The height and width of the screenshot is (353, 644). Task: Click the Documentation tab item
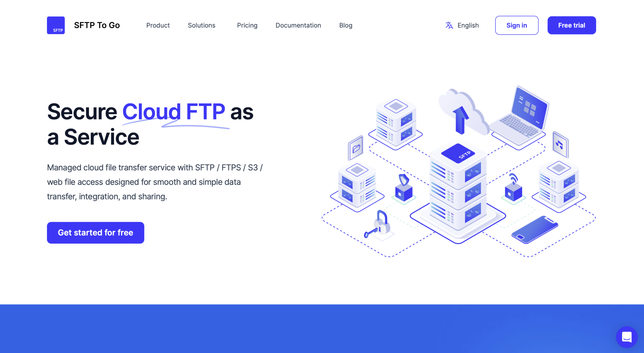298,25
